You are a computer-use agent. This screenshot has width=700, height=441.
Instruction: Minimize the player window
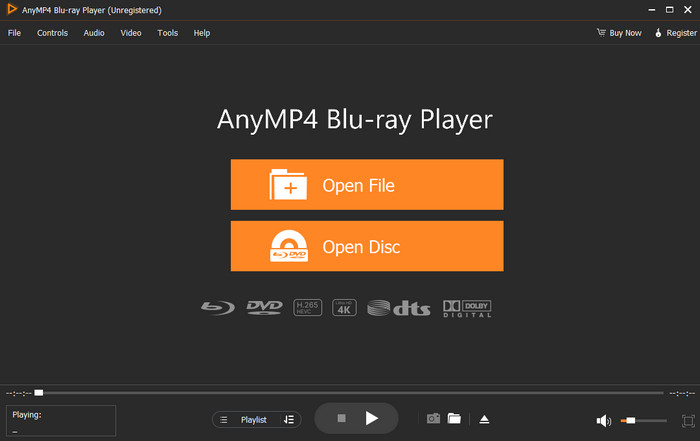652,9
